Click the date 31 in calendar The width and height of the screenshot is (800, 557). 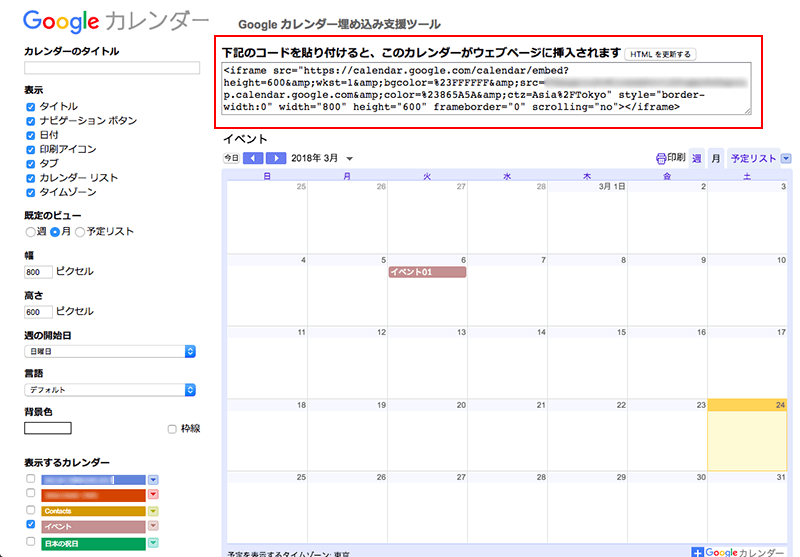click(781, 477)
